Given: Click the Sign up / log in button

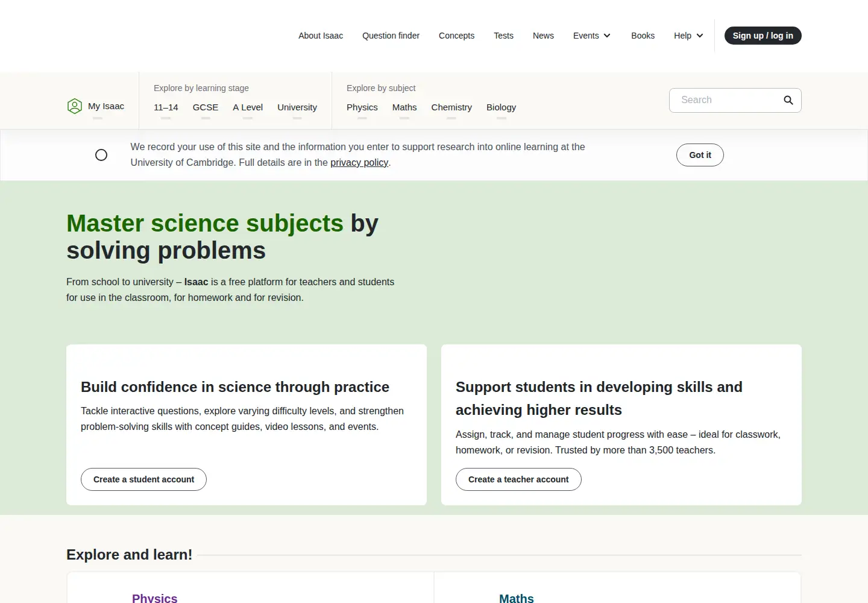Looking at the screenshot, I should [x=763, y=36].
